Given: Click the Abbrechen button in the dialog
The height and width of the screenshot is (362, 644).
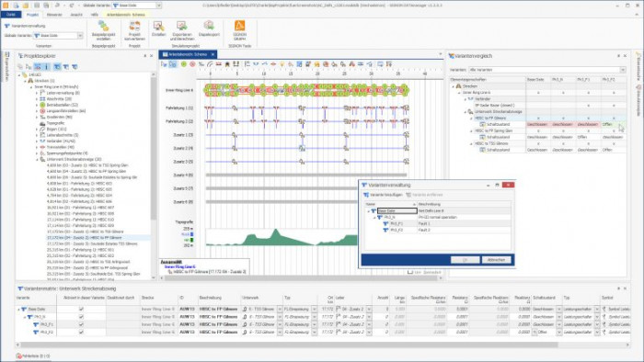Looking at the screenshot, I should [496, 260].
